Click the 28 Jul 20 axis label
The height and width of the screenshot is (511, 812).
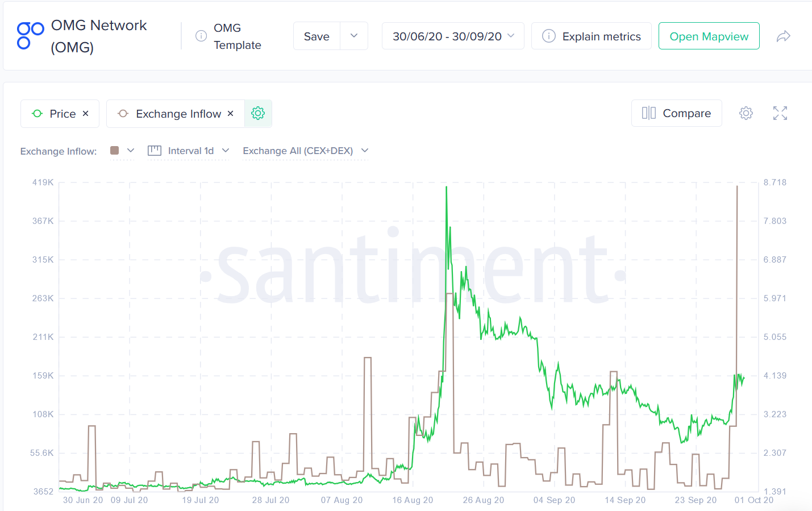[270, 500]
